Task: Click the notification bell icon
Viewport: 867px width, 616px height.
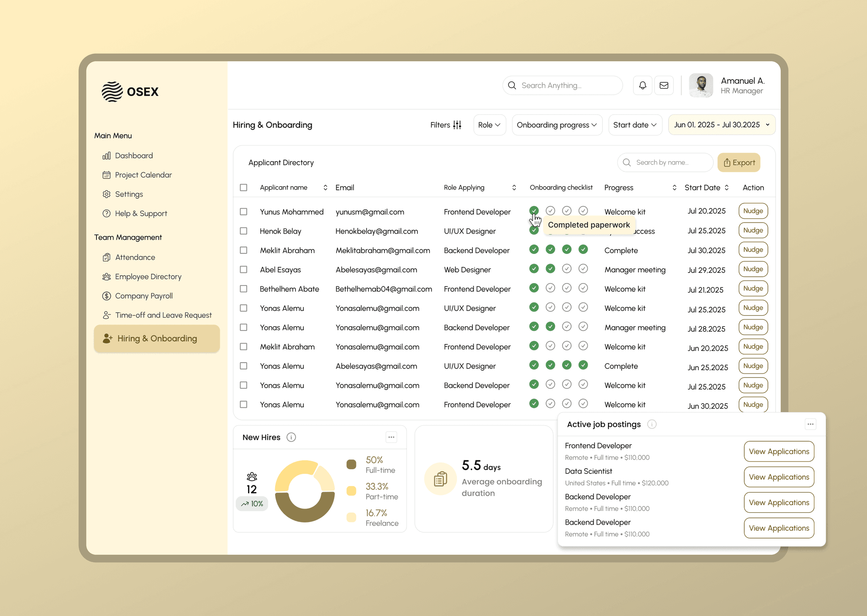Action: click(x=642, y=85)
